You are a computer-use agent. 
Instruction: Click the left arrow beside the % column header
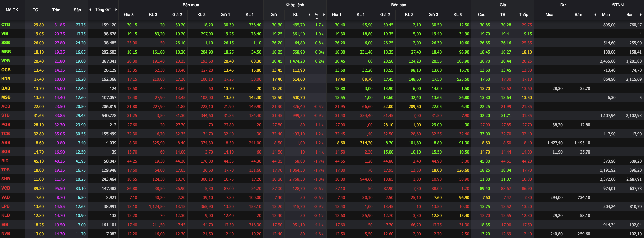coord(309,15)
